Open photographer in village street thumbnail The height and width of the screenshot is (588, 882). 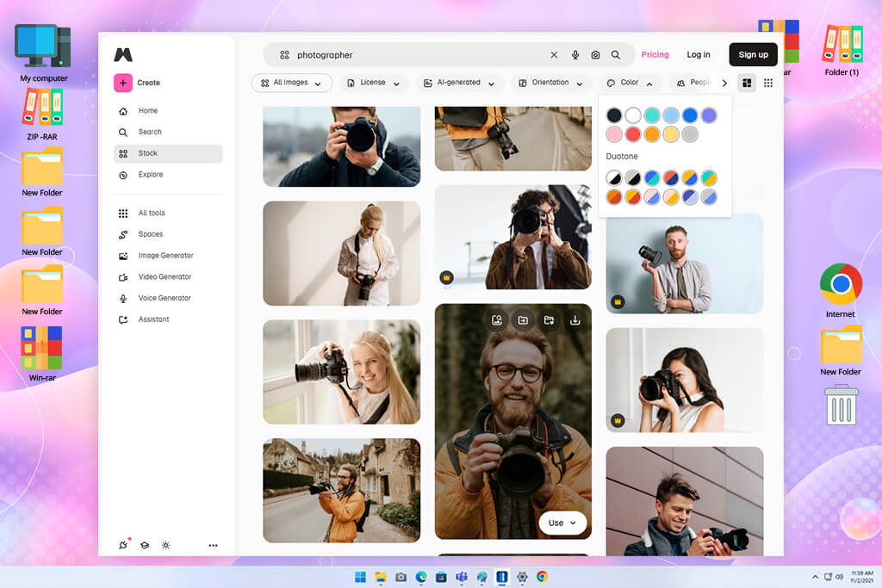(341, 490)
